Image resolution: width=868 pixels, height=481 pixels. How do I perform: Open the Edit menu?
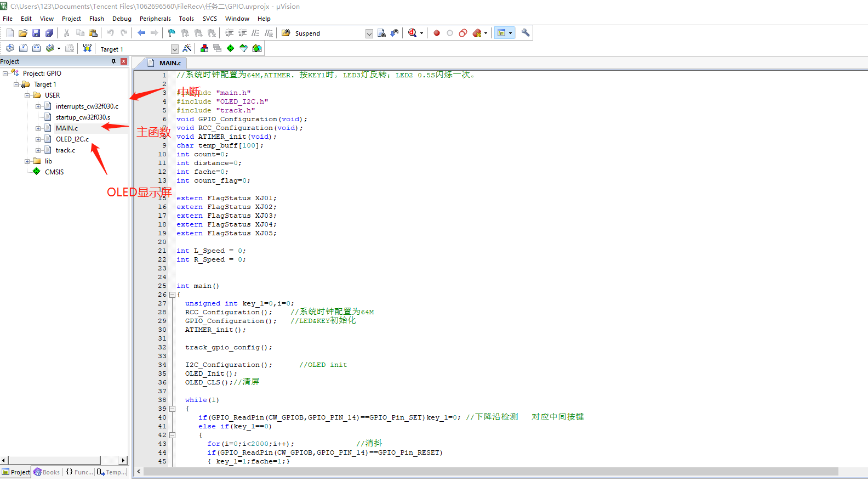pyautogui.click(x=26, y=19)
